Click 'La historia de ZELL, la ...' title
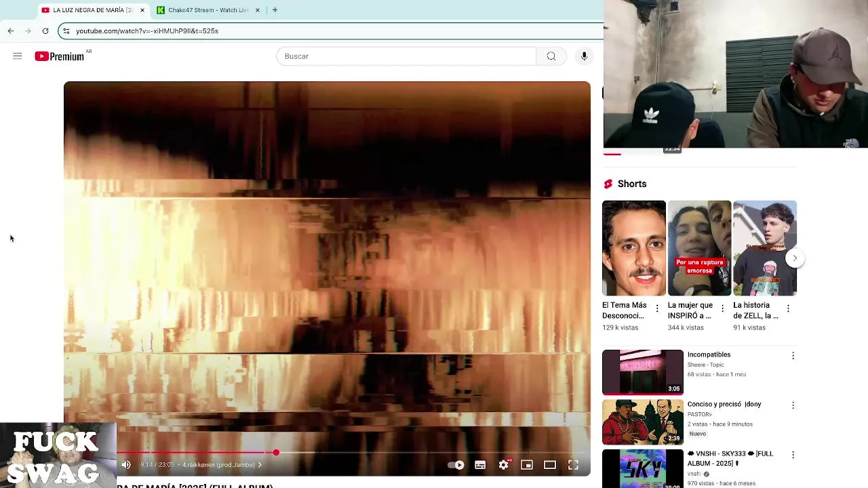 click(x=755, y=310)
